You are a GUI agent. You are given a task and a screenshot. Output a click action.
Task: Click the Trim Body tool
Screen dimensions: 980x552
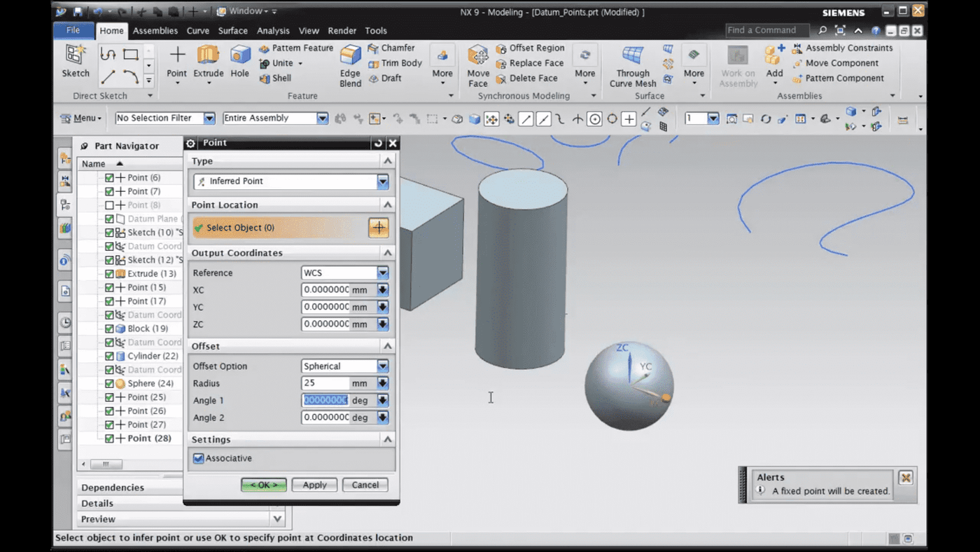395,63
